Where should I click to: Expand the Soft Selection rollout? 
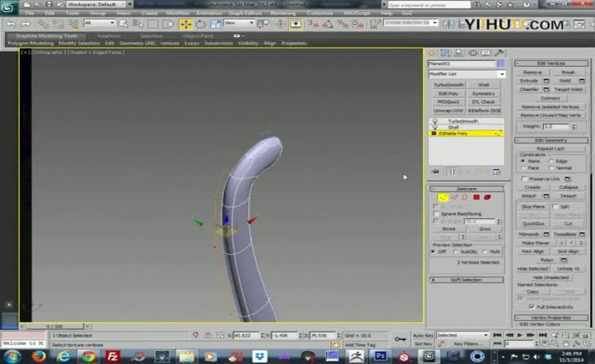(x=466, y=280)
